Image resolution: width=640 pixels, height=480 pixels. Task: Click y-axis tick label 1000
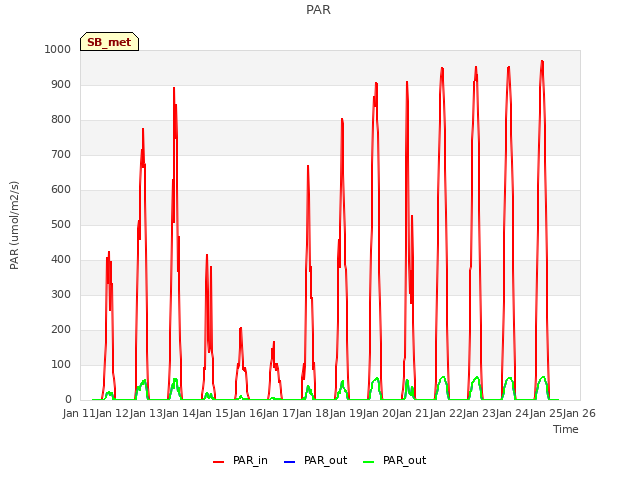(58, 49)
